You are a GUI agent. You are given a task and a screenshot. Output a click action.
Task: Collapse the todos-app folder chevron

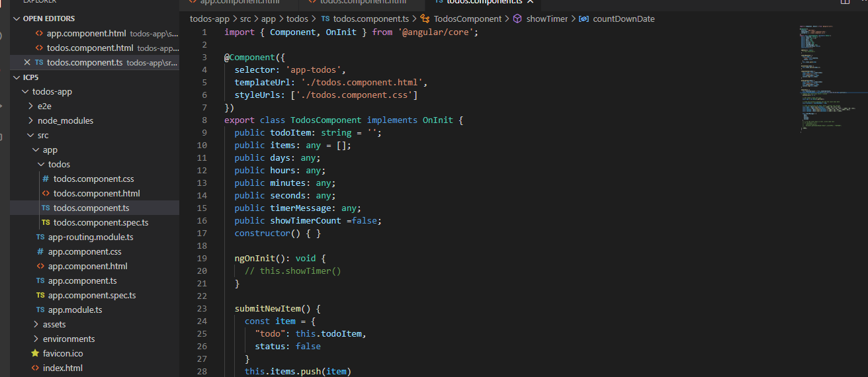point(26,91)
